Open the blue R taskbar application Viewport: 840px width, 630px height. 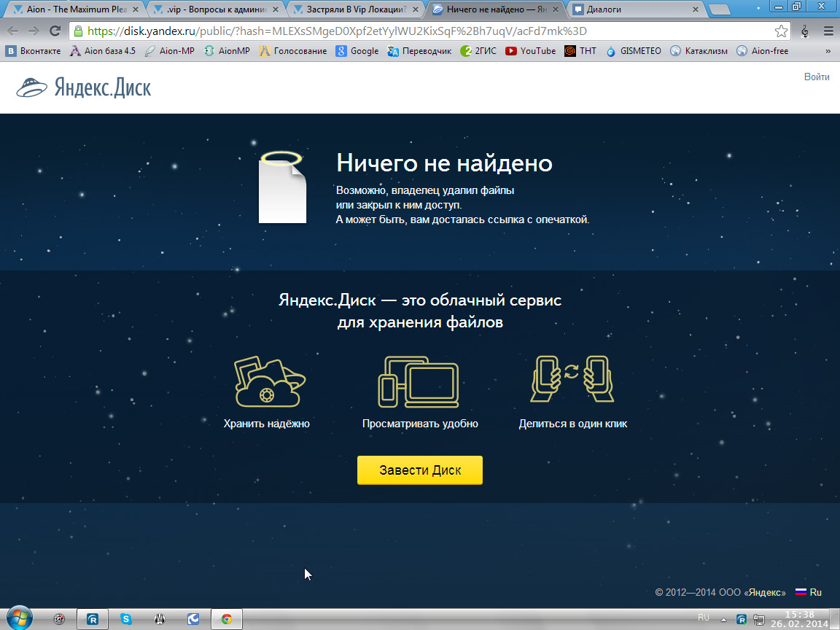point(92,619)
